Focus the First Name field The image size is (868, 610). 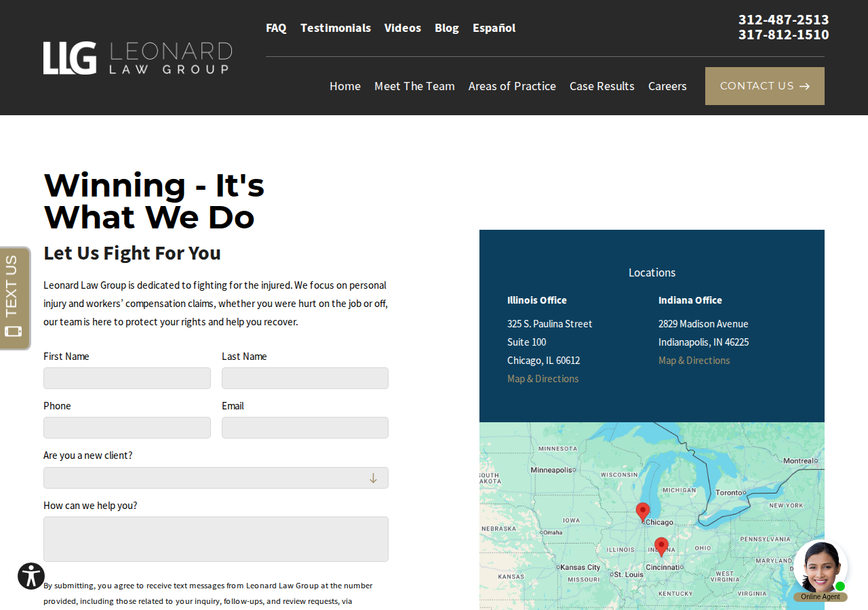coord(127,378)
